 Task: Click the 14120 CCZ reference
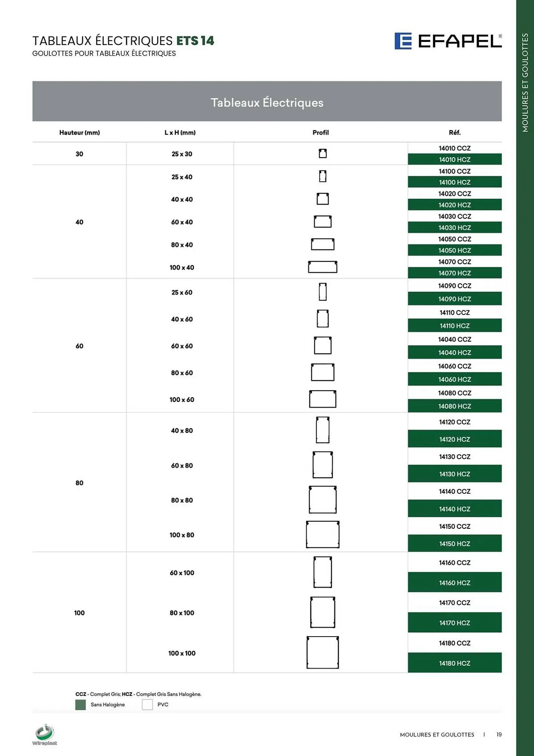point(454,422)
